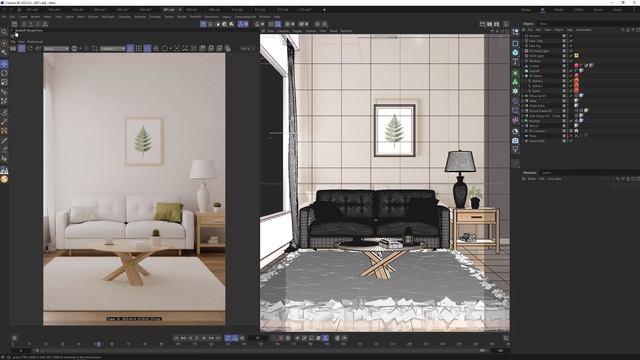Collapse the RS Matrix object in the tree

(523, 76)
